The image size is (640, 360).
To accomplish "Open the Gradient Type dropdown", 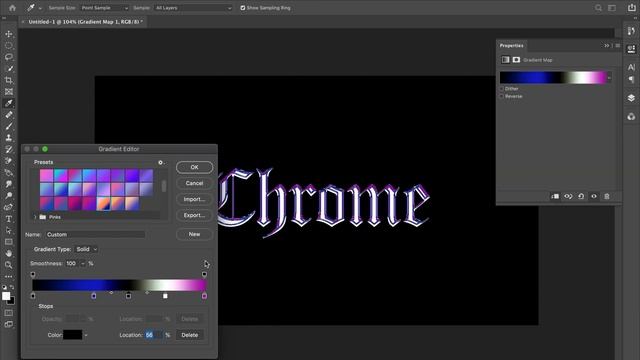I will pyautogui.click(x=86, y=249).
